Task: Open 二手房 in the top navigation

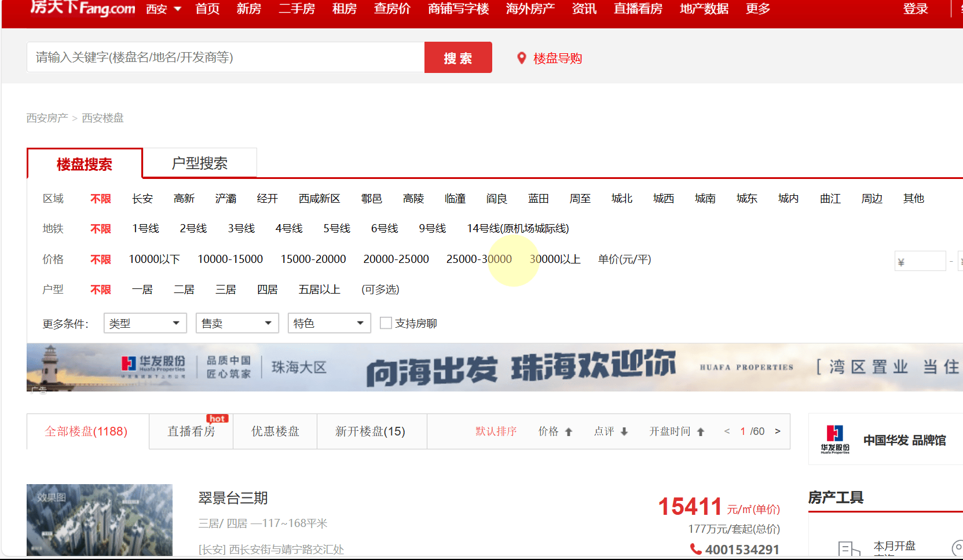Action: [297, 9]
